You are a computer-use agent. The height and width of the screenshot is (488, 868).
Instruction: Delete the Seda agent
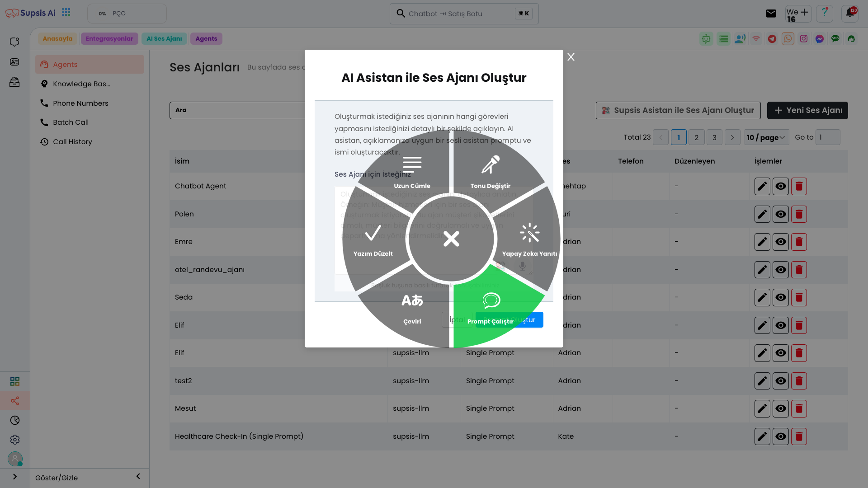799,297
